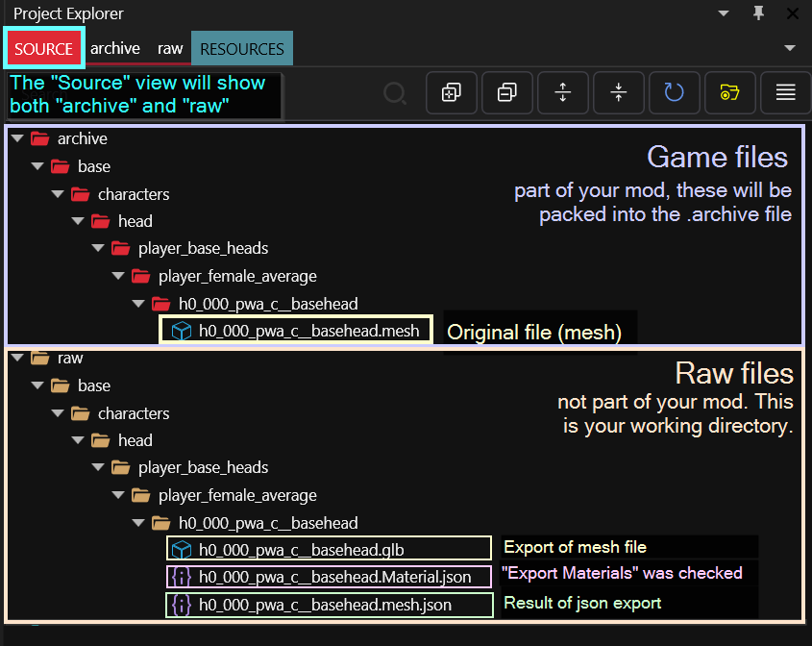Collapse the red player_female_average folder
The height and width of the screenshot is (646, 812).
117,277
